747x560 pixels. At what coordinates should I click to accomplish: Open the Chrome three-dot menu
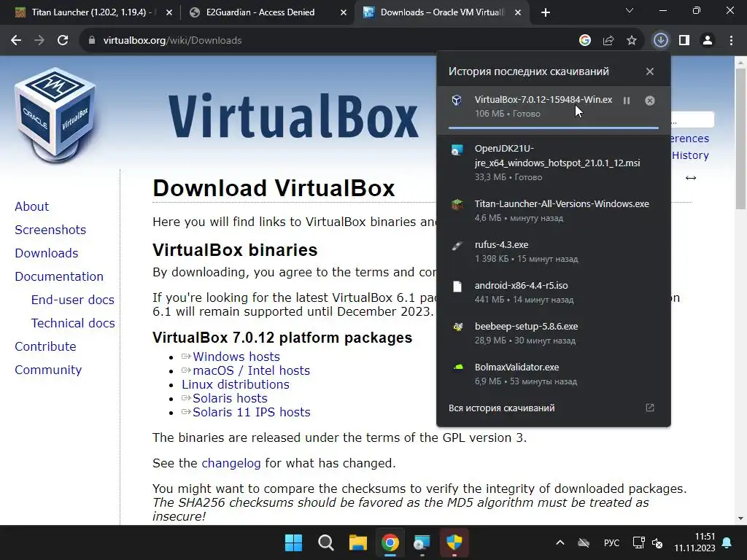[731, 41]
